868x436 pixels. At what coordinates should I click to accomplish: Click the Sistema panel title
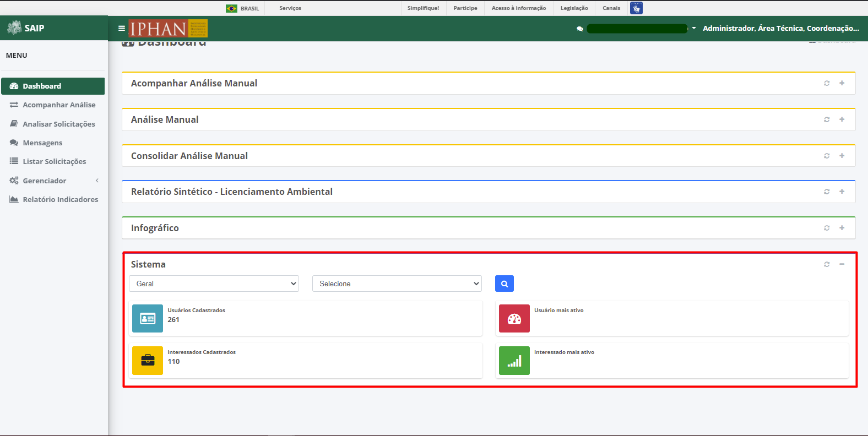point(148,264)
